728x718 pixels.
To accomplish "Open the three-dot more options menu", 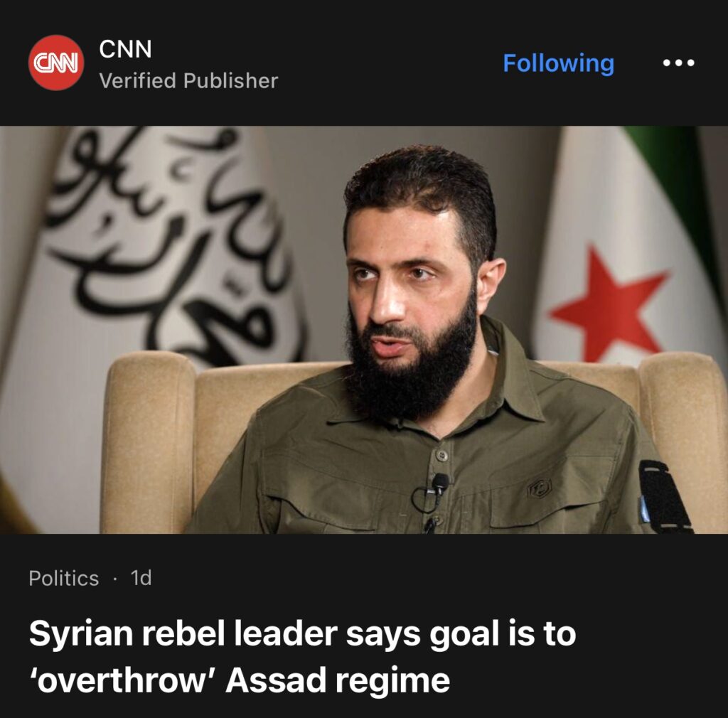I will point(678,63).
